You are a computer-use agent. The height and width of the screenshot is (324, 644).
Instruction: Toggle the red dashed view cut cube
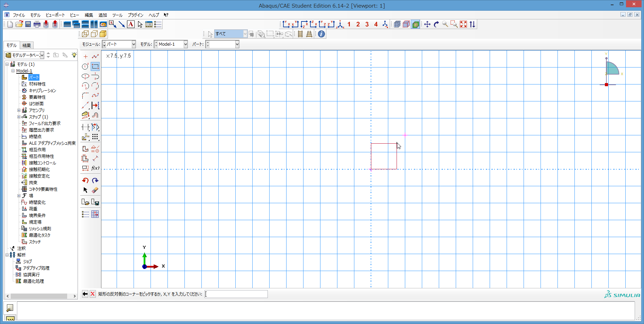[x=407, y=24]
